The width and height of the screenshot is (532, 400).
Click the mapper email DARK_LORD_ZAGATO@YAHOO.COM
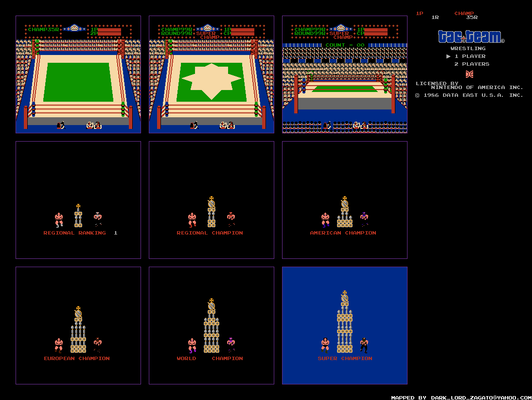(x=481, y=398)
